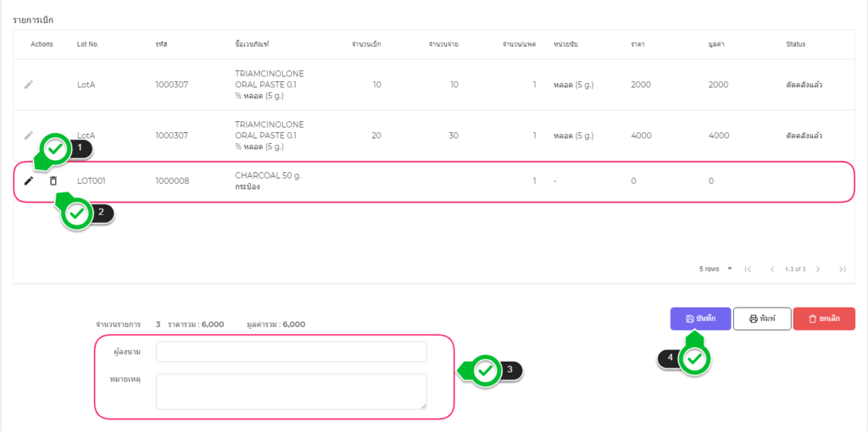Sort by the Lot No. column header
868x432 pixels.
(87, 44)
